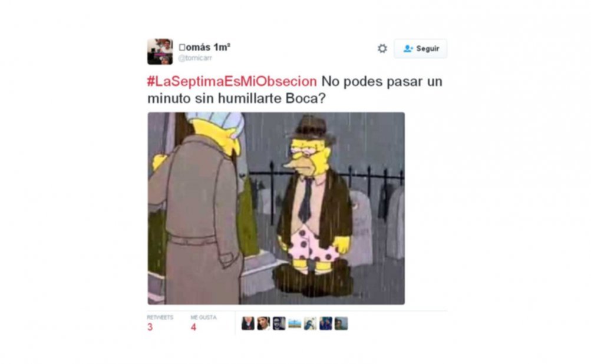
Task: View the 4 Me Gusta likes count
Action: pos(193,327)
